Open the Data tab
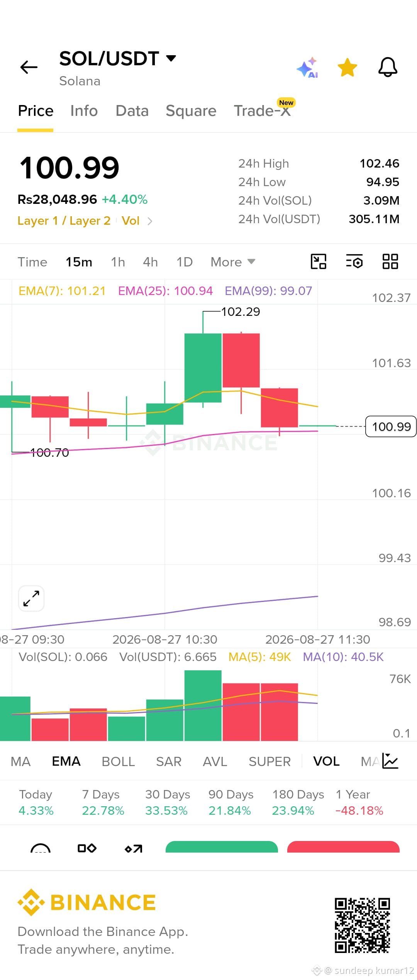417x980 pixels. 132,111
